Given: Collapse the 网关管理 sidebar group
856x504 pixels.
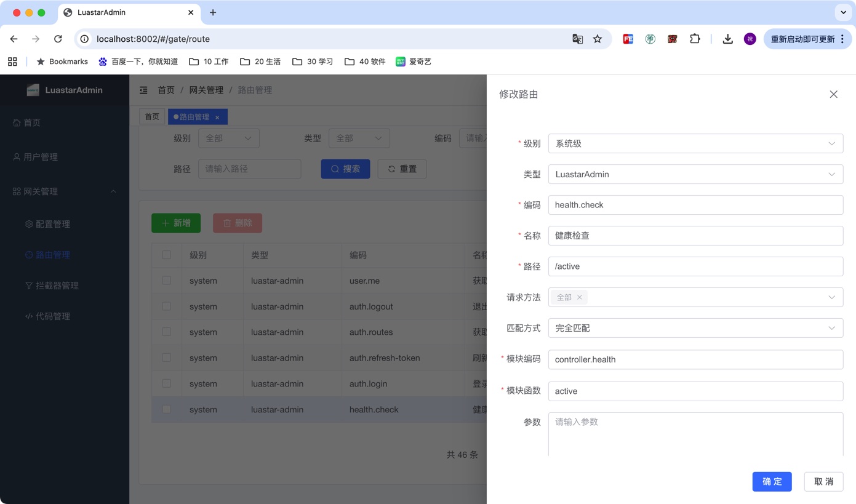Looking at the screenshot, I should (x=65, y=191).
